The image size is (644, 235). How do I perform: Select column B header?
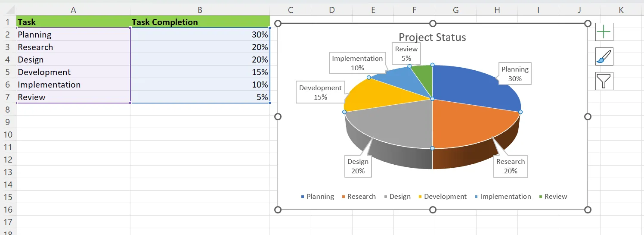pos(200,9)
